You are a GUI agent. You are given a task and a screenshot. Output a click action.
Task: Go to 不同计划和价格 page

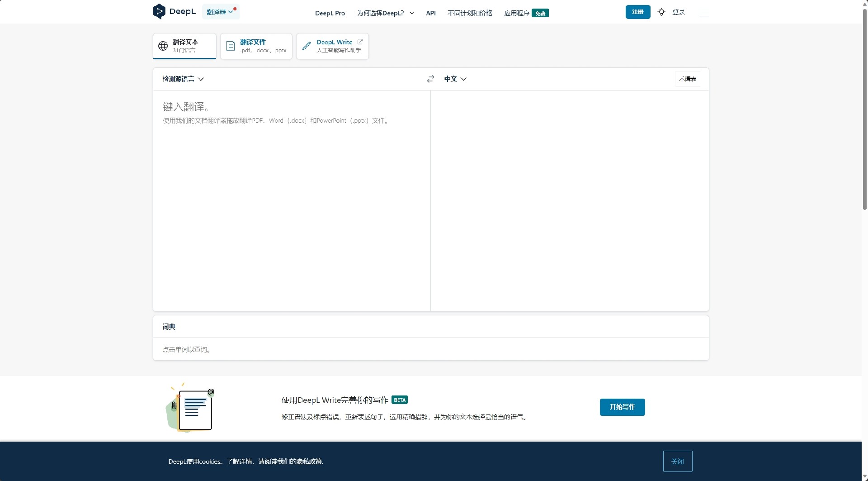[x=470, y=13]
